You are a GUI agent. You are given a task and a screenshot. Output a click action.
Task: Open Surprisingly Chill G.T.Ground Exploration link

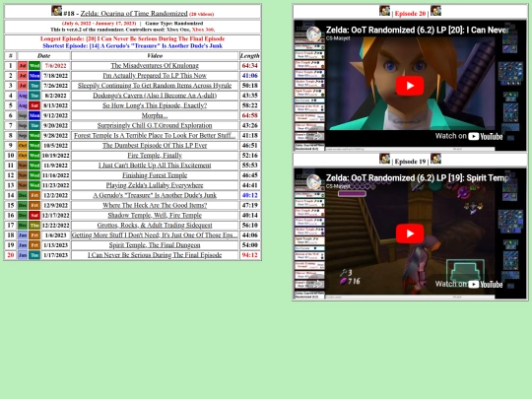coord(155,125)
